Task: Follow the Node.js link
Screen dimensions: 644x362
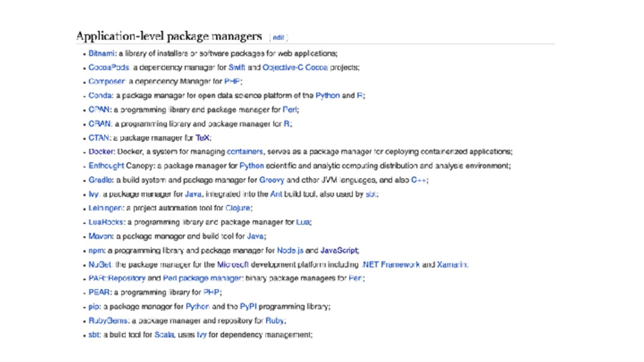Action: [290, 251]
